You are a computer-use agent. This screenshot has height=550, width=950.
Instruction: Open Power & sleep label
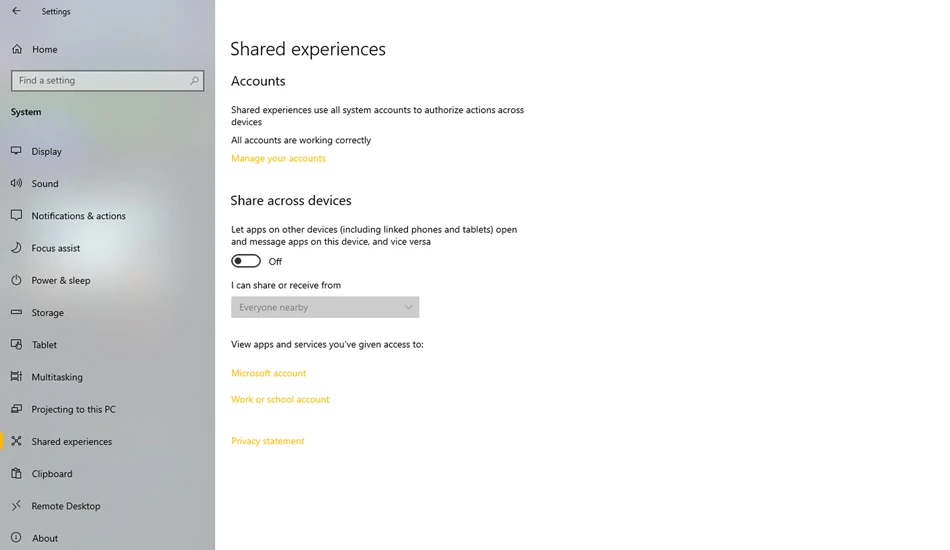(61, 280)
